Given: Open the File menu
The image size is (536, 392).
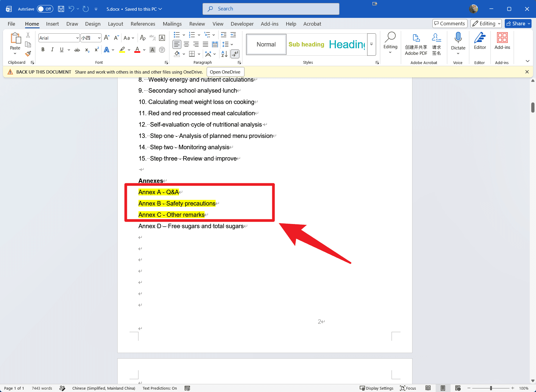Looking at the screenshot, I should pyautogui.click(x=11, y=24).
